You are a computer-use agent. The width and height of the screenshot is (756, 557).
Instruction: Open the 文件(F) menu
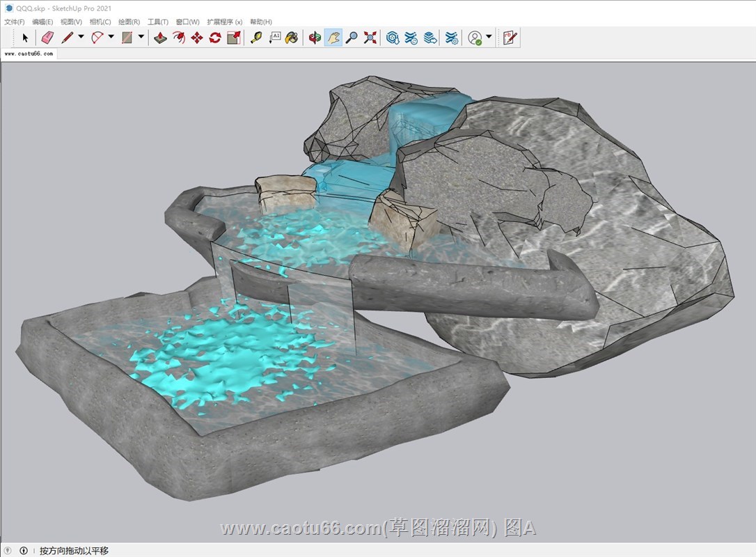point(15,22)
